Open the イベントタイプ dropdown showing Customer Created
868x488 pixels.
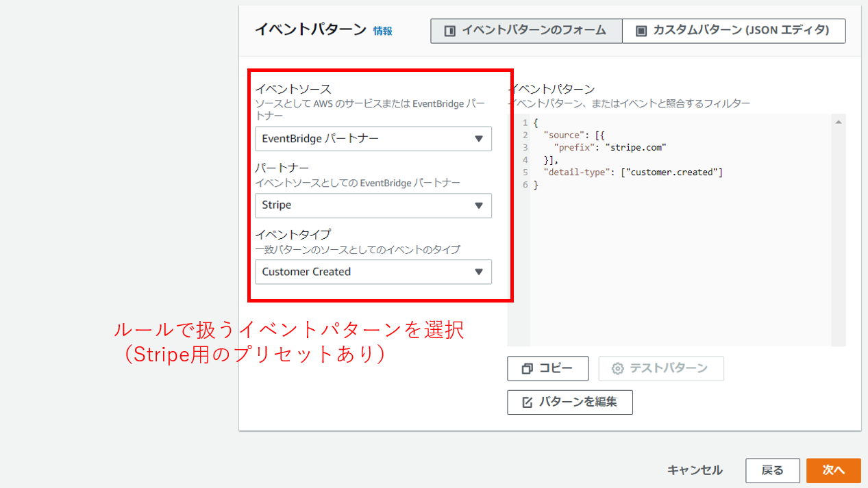373,272
